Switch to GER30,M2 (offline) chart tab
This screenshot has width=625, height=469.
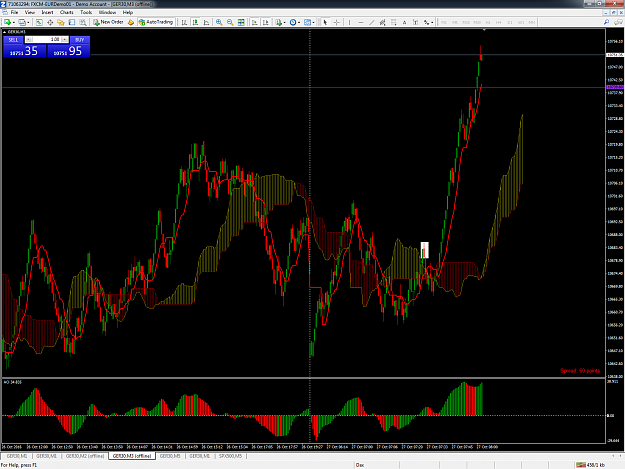85,456
